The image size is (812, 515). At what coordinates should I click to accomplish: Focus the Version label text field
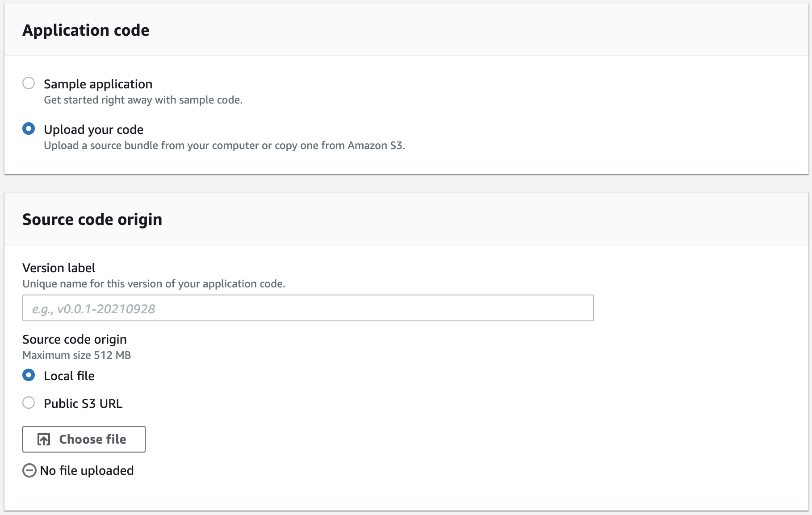click(308, 308)
